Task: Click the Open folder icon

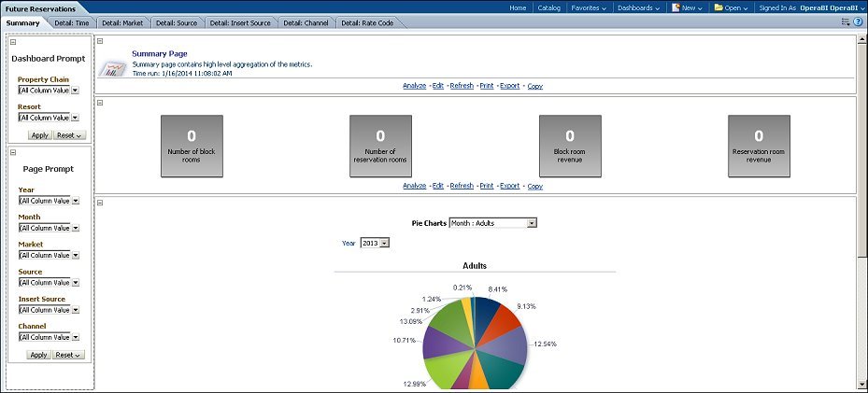Action: point(718,7)
